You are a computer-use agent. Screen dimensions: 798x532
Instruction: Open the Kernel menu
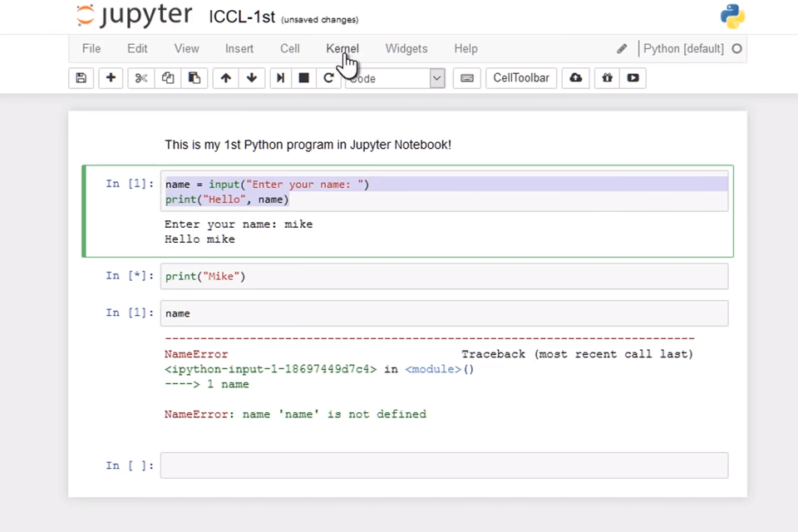(x=342, y=48)
